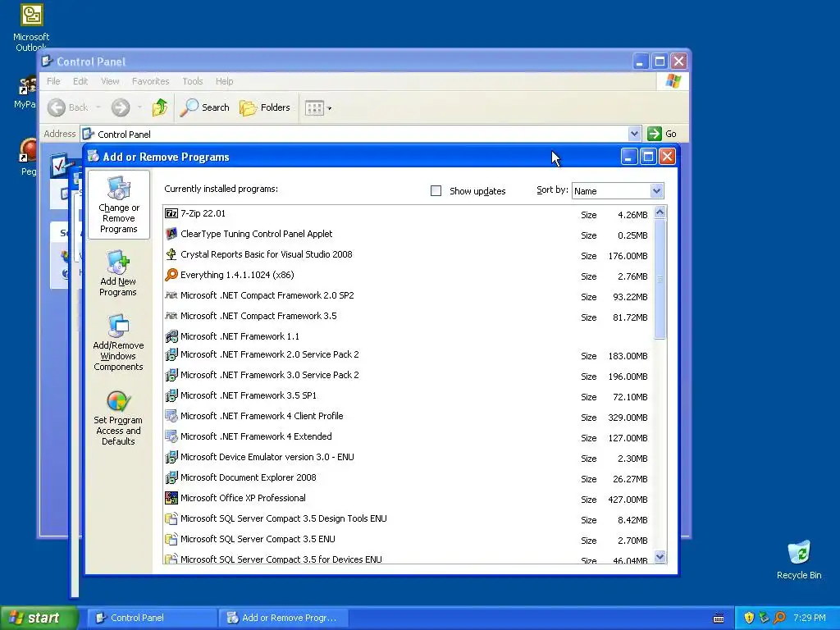Open the Favorites menu in Control Panel
This screenshot has width=840, height=630.
[151, 81]
